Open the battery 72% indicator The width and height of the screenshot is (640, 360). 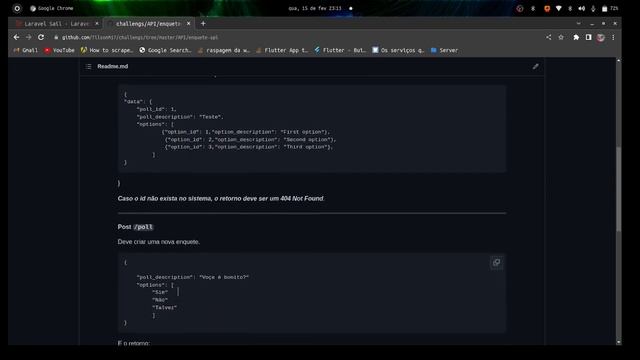pos(610,8)
